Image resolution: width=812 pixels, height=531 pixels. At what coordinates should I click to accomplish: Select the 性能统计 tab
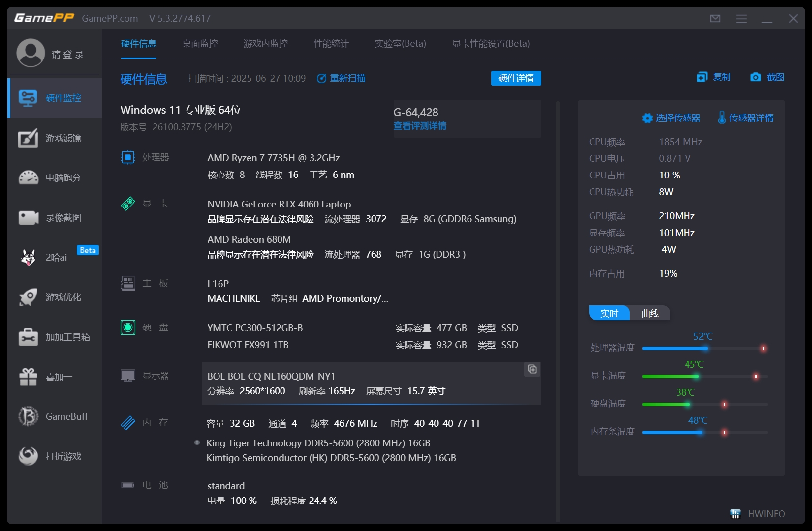[331, 44]
